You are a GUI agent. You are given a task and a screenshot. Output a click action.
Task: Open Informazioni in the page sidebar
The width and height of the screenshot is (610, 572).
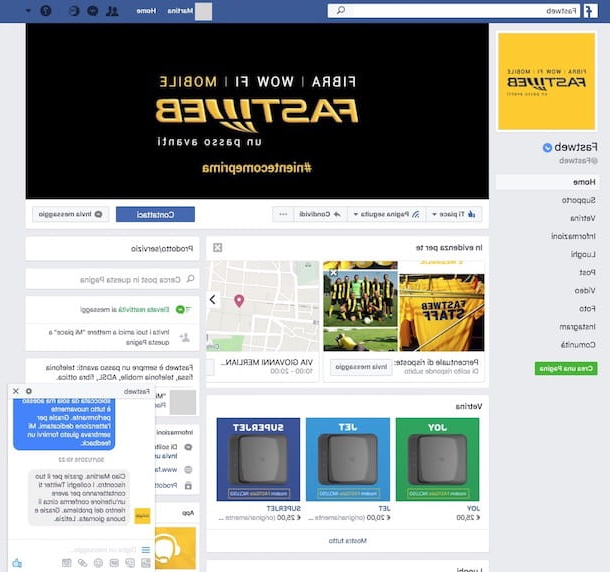pyautogui.click(x=573, y=236)
